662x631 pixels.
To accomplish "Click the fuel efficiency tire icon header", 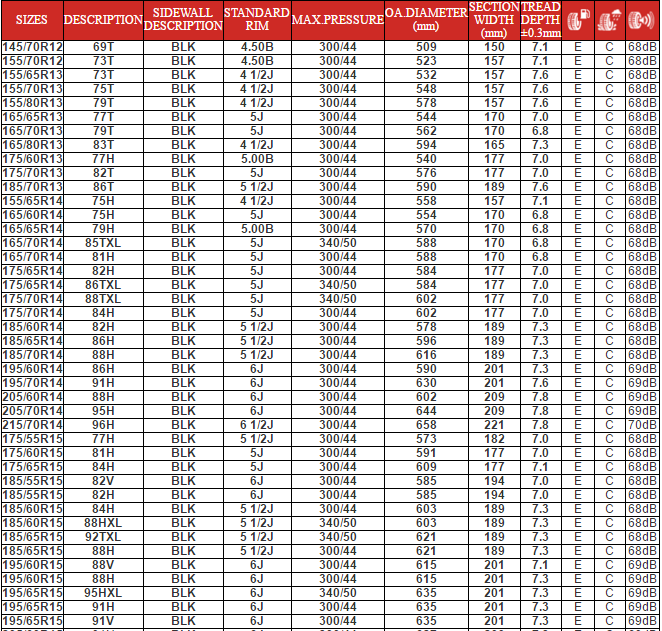I will tap(578, 20).
